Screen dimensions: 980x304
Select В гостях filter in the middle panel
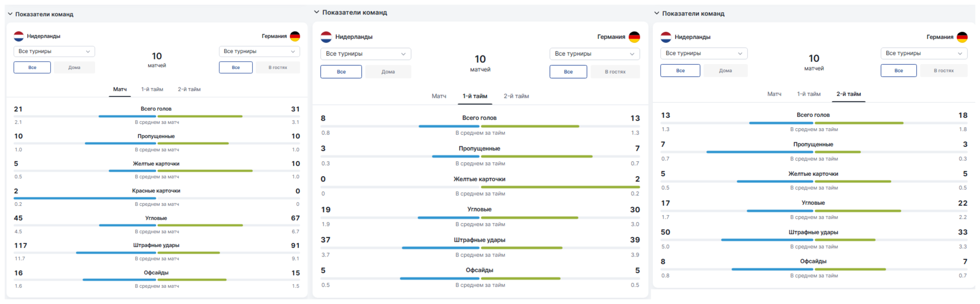tap(615, 72)
